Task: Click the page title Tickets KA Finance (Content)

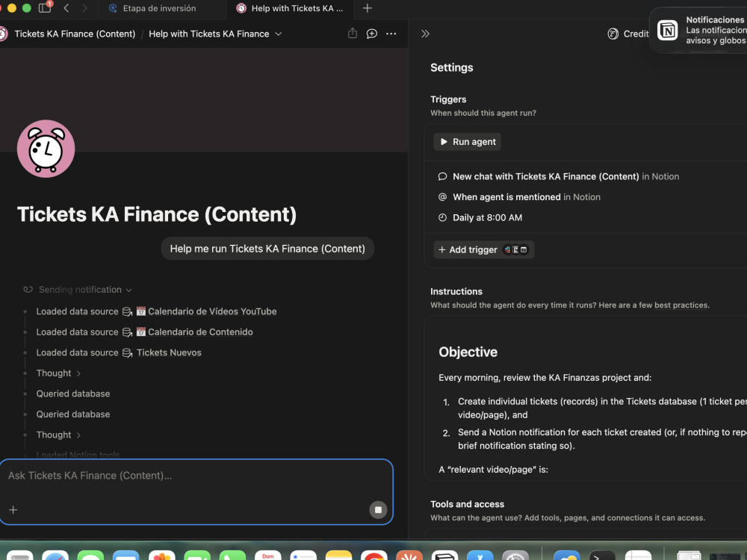Action: (x=157, y=214)
